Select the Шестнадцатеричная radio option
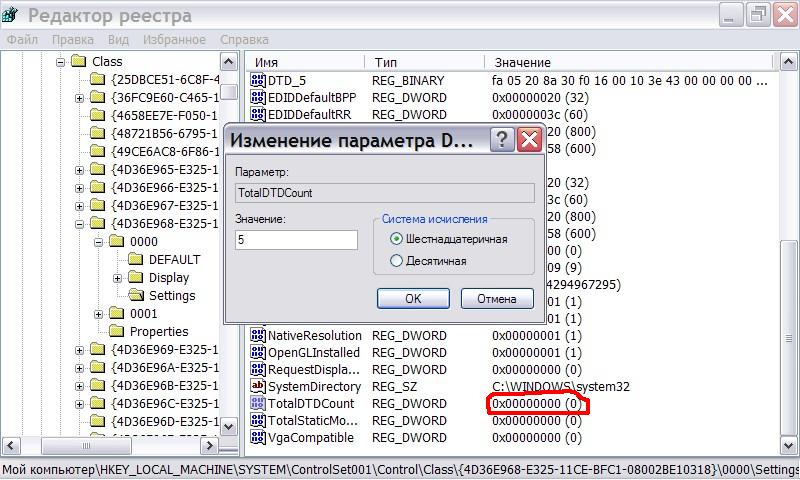800x480 pixels. (x=397, y=239)
